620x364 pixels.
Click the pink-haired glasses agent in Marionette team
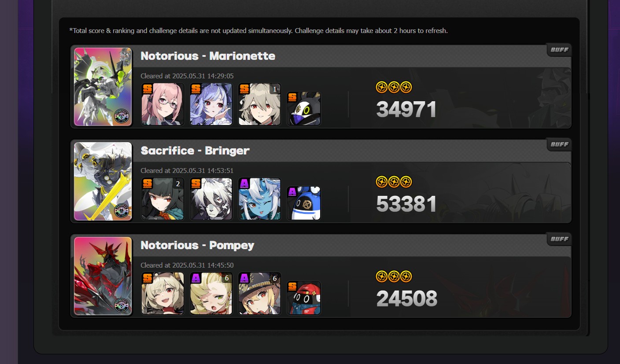[x=162, y=104]
